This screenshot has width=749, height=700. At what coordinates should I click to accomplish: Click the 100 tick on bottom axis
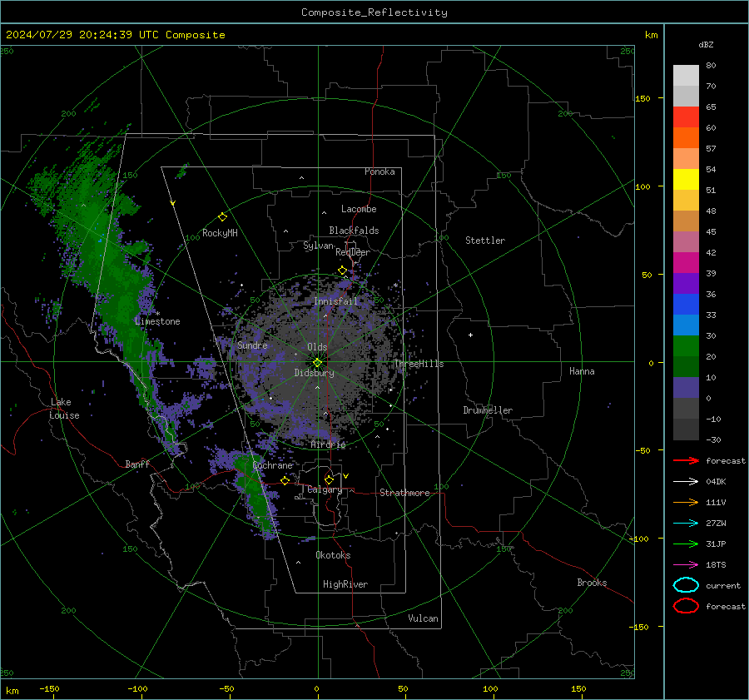coord(490,688)
